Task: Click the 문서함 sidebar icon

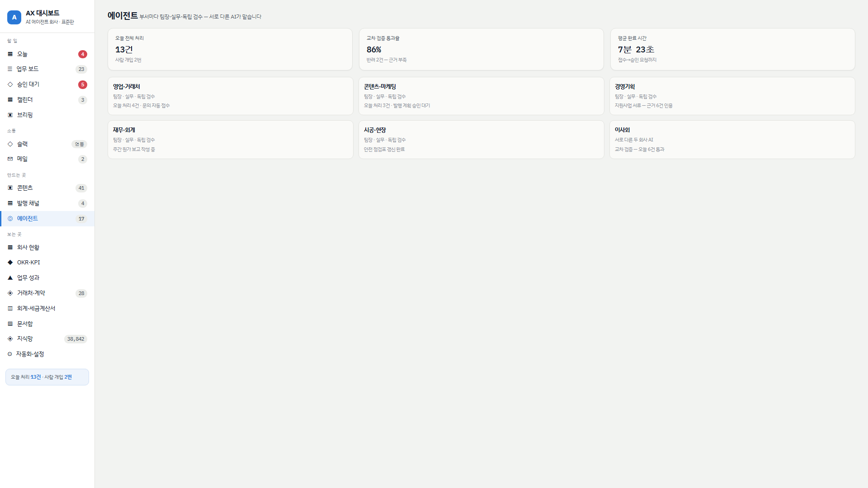Action: pyautogui.click(x=10, y=324)
